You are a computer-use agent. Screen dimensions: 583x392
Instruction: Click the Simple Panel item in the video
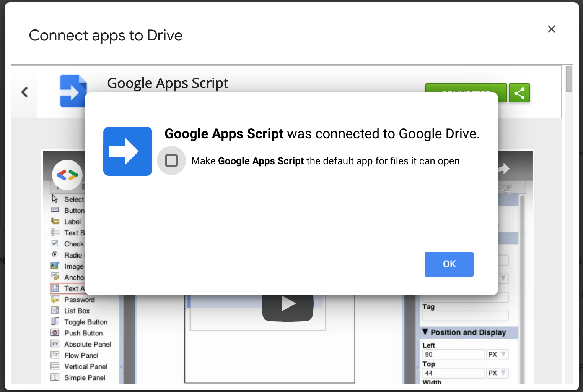tap(85, 377)
